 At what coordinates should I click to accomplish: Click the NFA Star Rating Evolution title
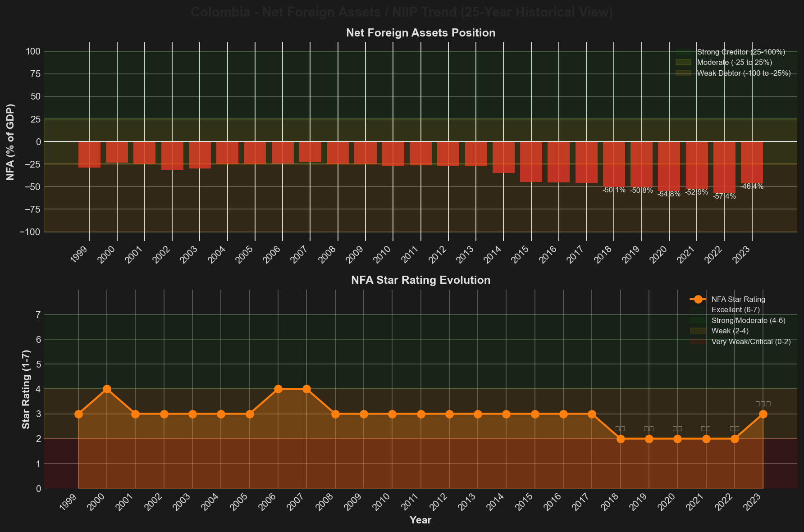click(x=420, y=280)
